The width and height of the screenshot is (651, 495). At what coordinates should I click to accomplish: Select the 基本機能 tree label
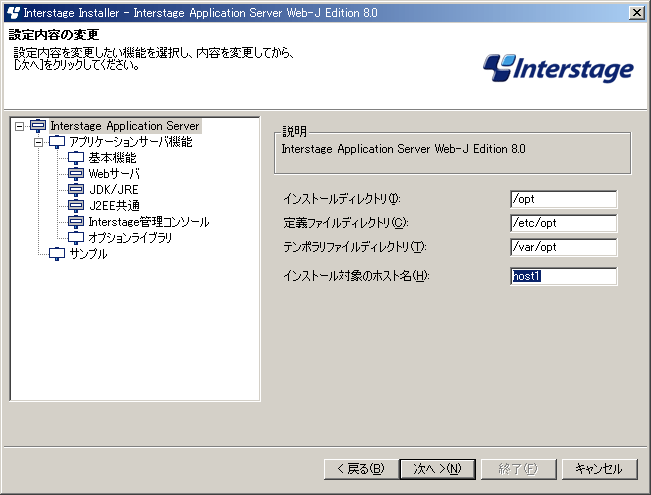click(x=113, y=158)
